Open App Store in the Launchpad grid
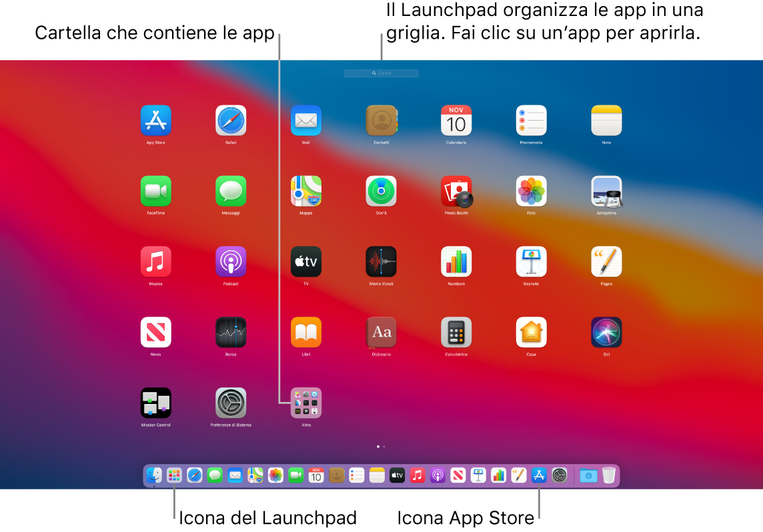Screen dimensions: 763x532 click(x=155, y=120)
